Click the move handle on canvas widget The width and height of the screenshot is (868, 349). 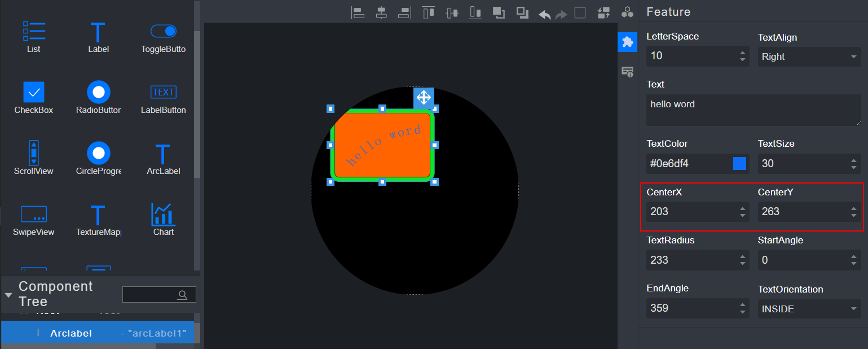[x=424, y=98]
